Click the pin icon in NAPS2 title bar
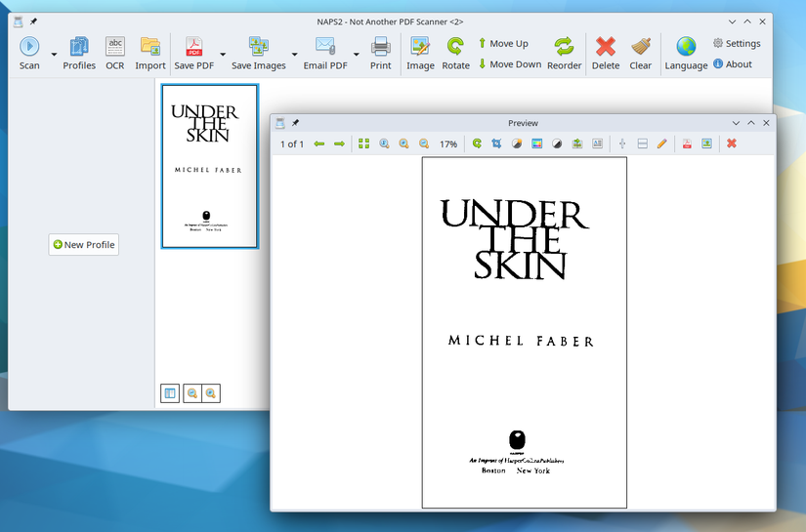Viewport: 806px width, 532px height. (x=33, y=21)
